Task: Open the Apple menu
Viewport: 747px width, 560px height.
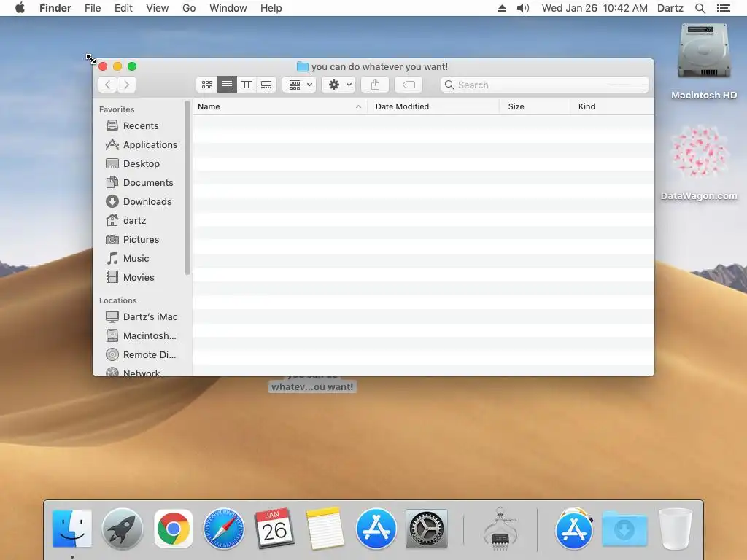Action: click(x=20, y=8)
